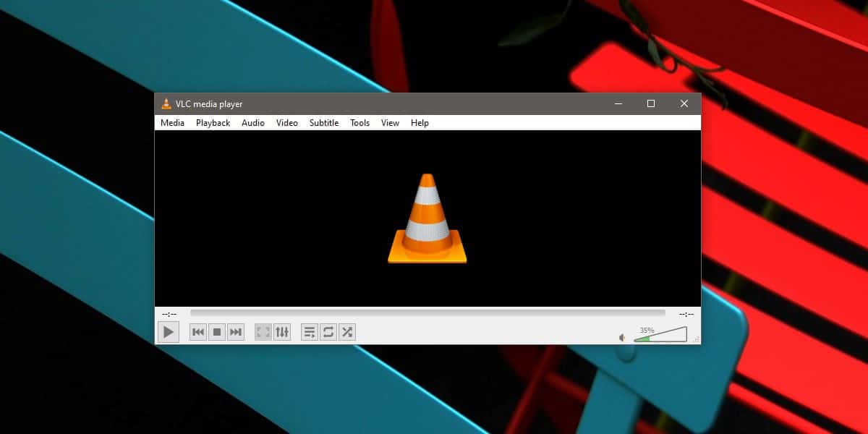Open the Subtitle menu
868x434 pixels.
tap(324, 123)
